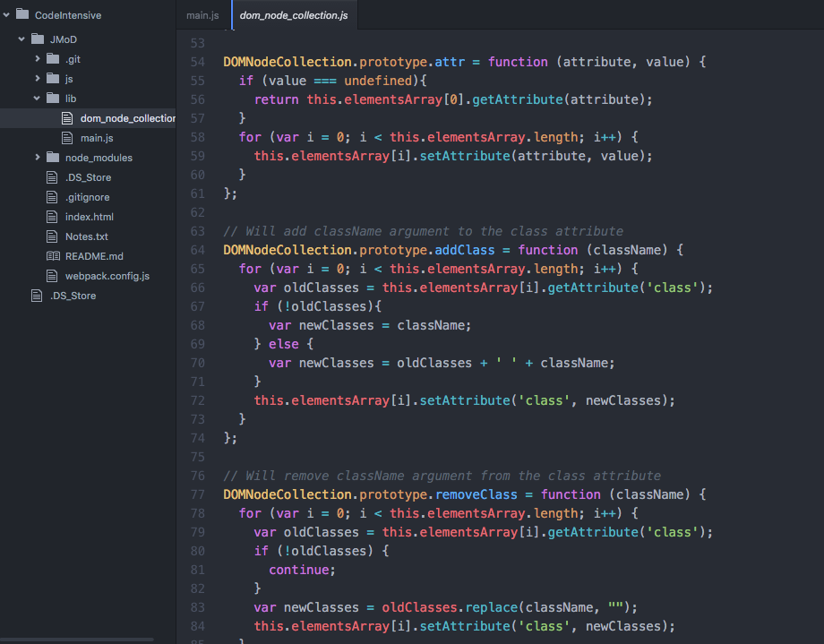This screenshot has width=824, height=644.
Task: Click the file icon next to index.html
Action: [52, 217]
